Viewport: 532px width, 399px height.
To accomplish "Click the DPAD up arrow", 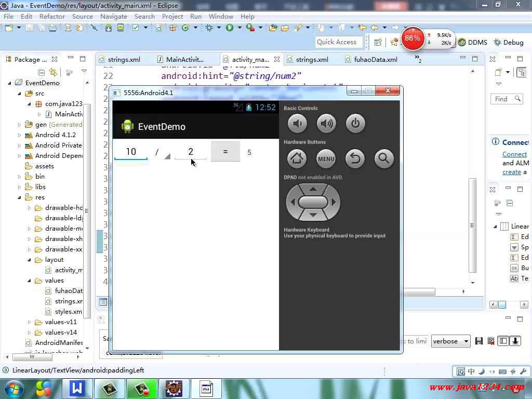I will pyautogui.click(x=313, y=189).
